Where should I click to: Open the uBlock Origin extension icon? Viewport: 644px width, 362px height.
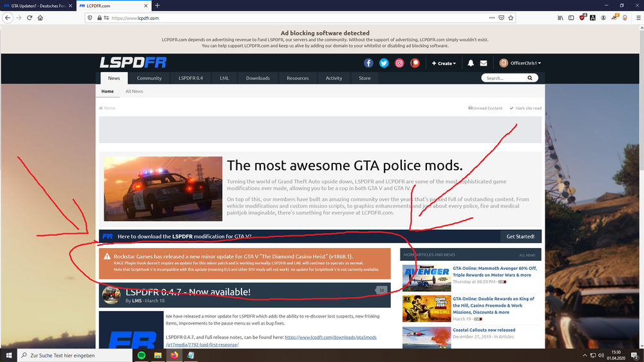582,17
